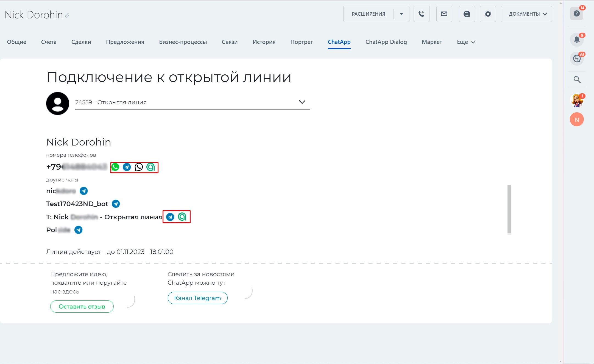
Task: Expand the 24559 Открытая линия dropdown
Action: click(x=302, y=102)
